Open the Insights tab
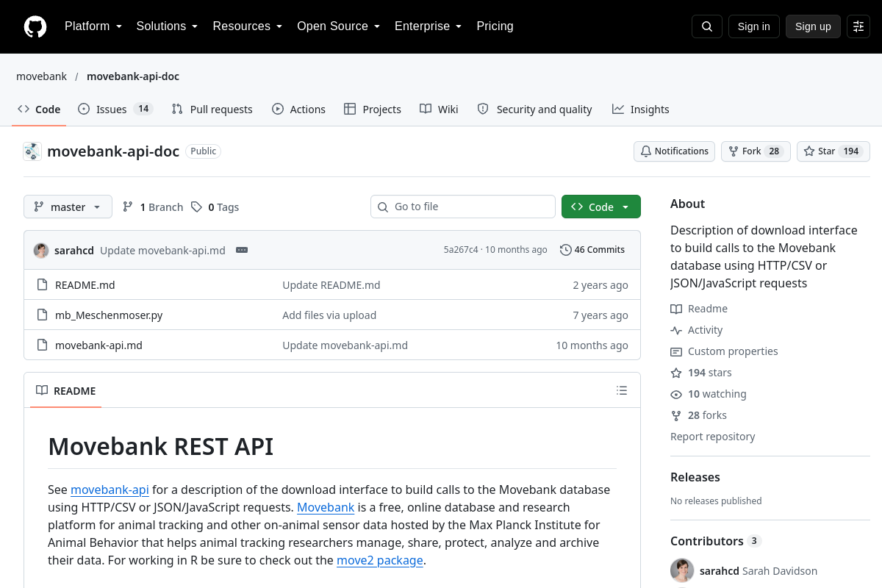The height and width of the screenshot is (588, 882). [641, 109]
